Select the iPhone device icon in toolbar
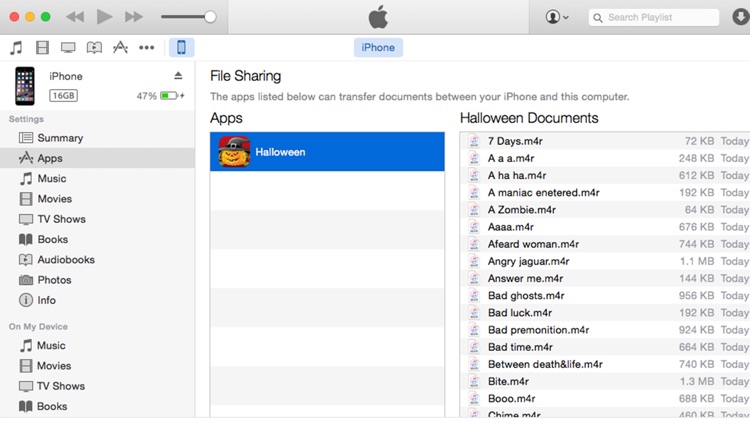 pos(181,47)
